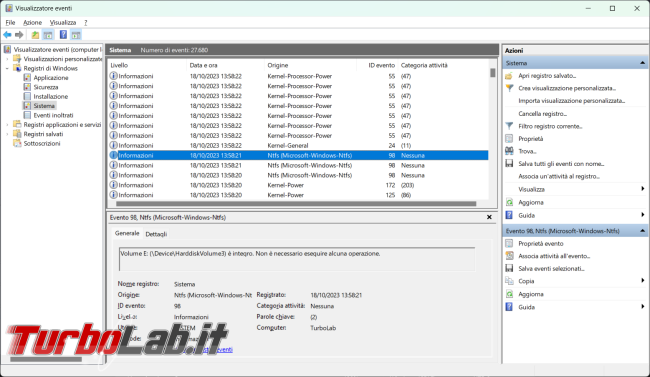This screenshot has width=650, height=377.
Task: Click the Salva tutti gli eventi floppy icon
Action: (509, 163)
